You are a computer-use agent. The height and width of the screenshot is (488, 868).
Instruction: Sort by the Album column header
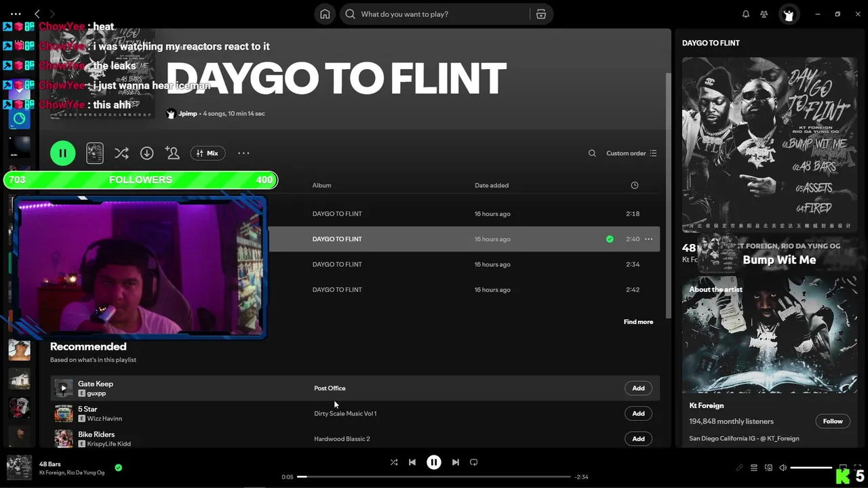click(x=321, y=185)
